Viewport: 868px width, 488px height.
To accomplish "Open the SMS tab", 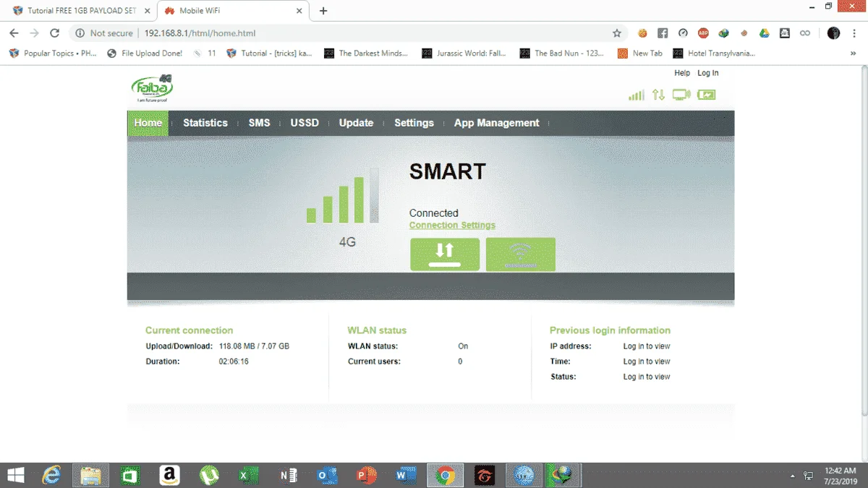I will [259, 123].
